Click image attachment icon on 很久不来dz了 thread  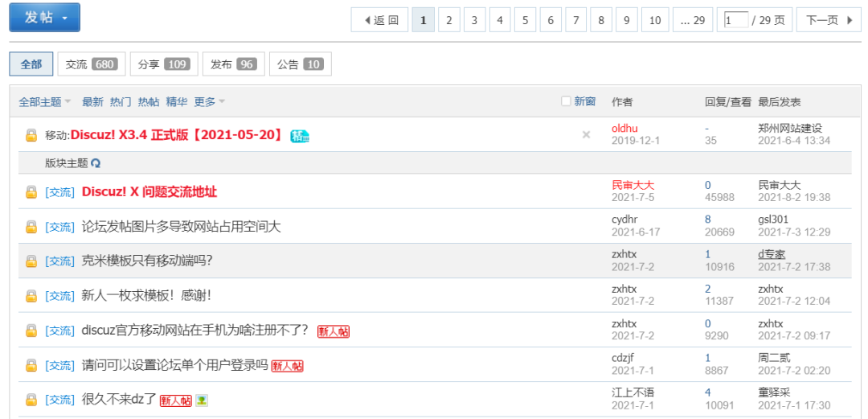point(202,400)
